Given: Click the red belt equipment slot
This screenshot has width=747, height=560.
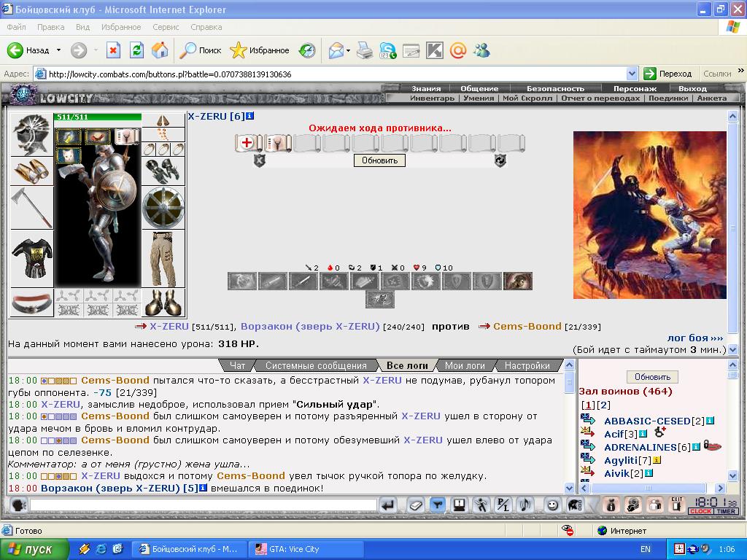Looking at the screenshot, I should point(32,303).
